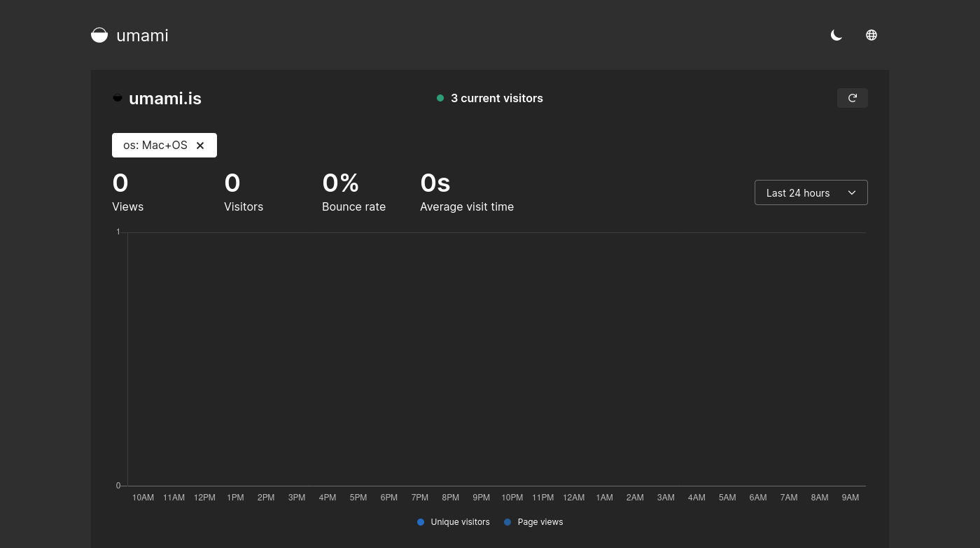The image size is (980, 548).
Task: Select the umami.is website title
Action: pyautogui.click(x=165, y=98)
